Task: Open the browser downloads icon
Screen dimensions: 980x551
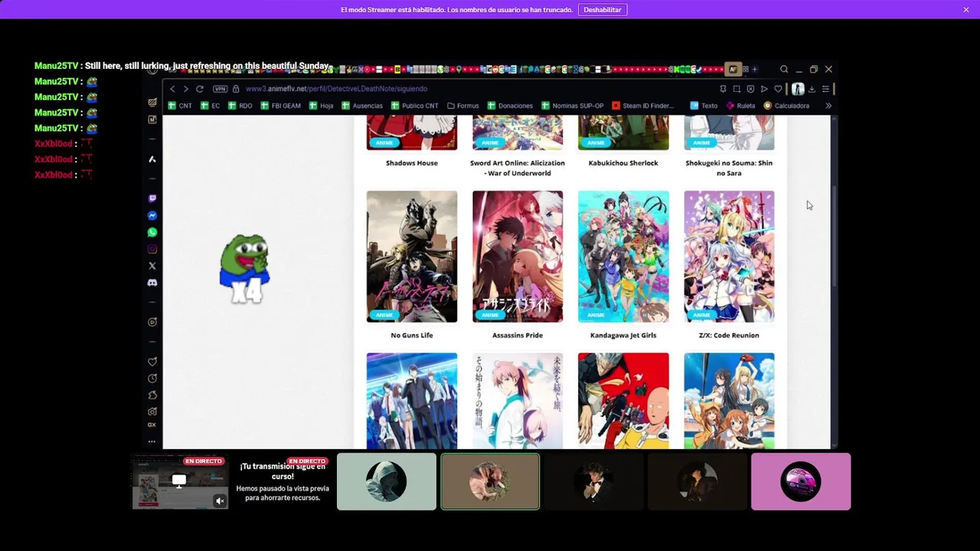Action: [812, 89]
